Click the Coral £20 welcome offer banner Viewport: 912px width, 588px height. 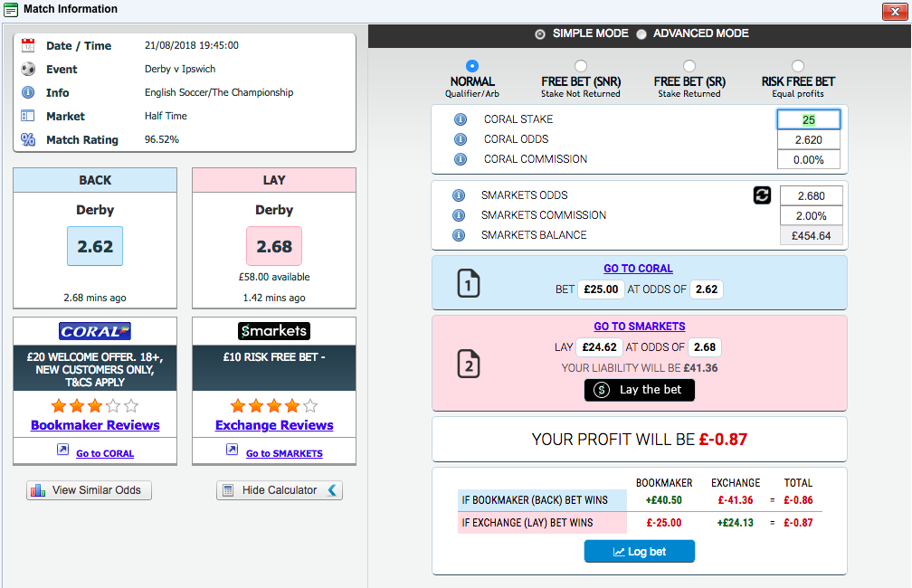(95, 369)
